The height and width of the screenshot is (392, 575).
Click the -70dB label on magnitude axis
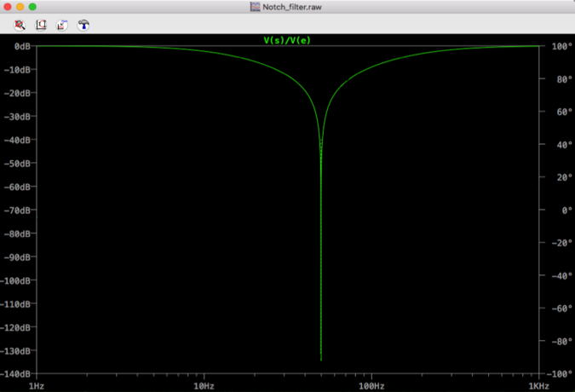coord(17,210)
